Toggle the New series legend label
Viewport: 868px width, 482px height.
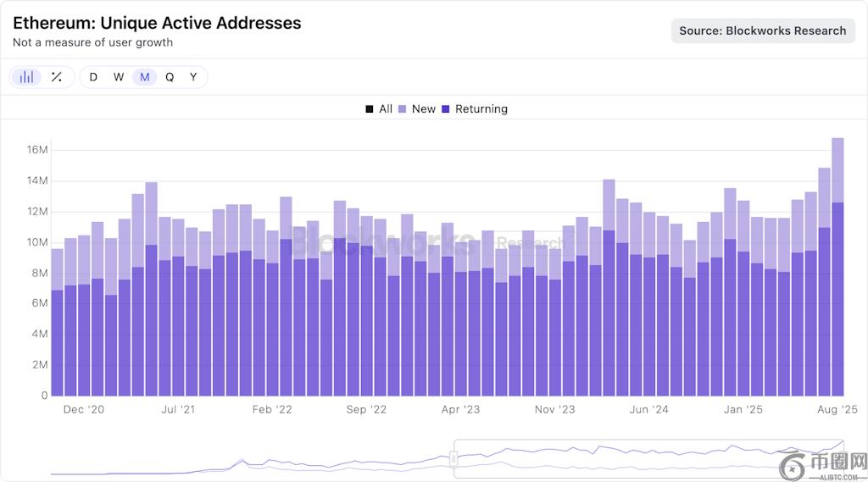point(423,109)
